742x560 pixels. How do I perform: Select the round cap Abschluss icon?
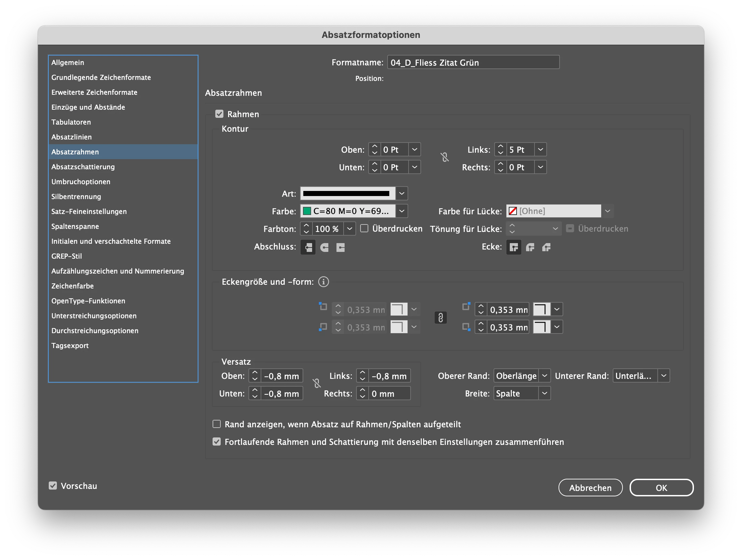point(324,247)
